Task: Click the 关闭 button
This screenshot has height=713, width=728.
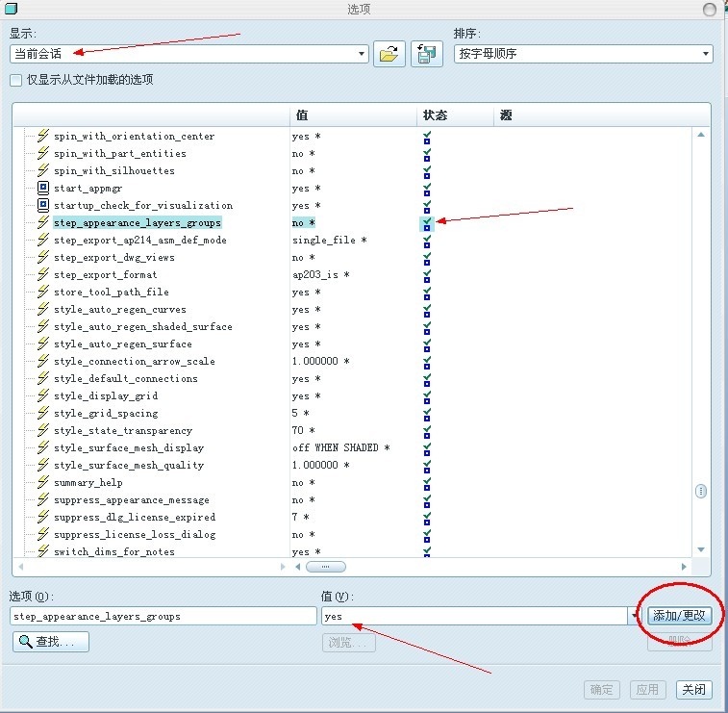Action: (x=693, y=690)
